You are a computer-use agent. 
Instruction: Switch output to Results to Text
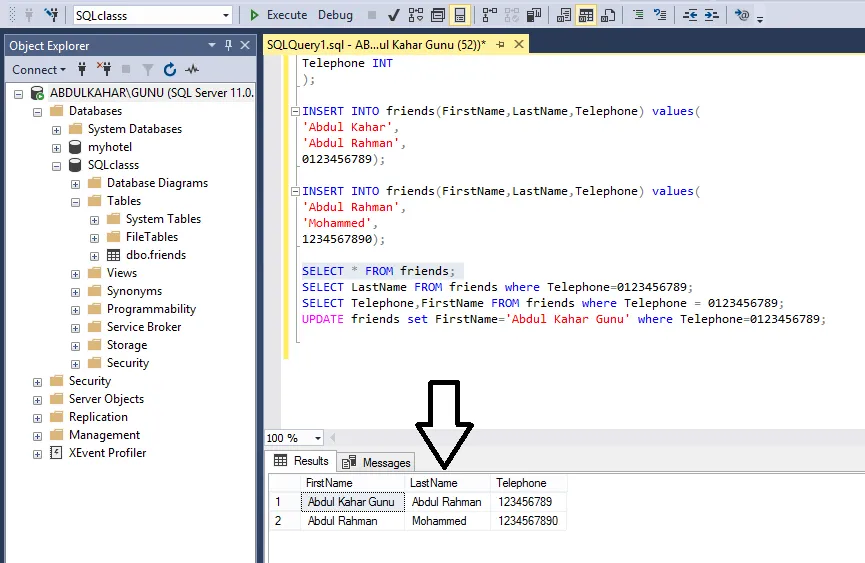[564, 15]
